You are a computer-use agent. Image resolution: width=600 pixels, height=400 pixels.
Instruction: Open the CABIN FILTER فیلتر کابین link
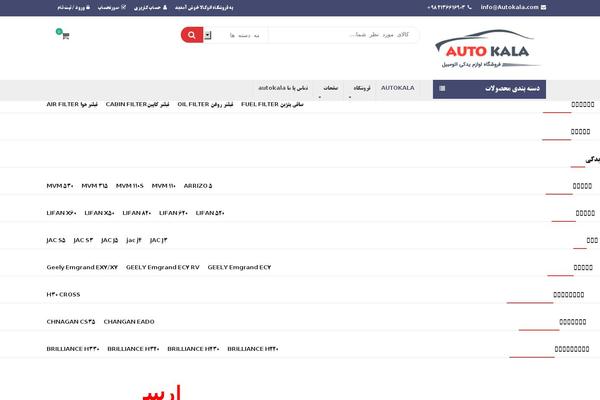137,104
